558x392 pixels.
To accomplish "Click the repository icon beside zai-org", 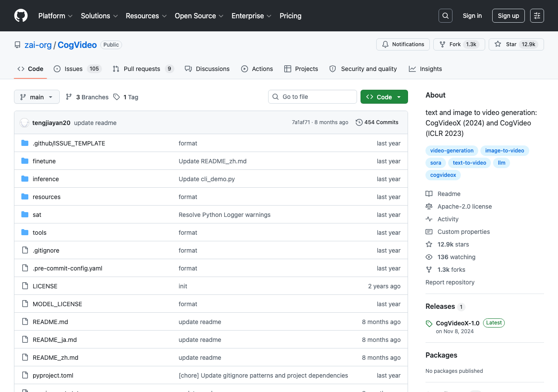I will click(17, 45).
